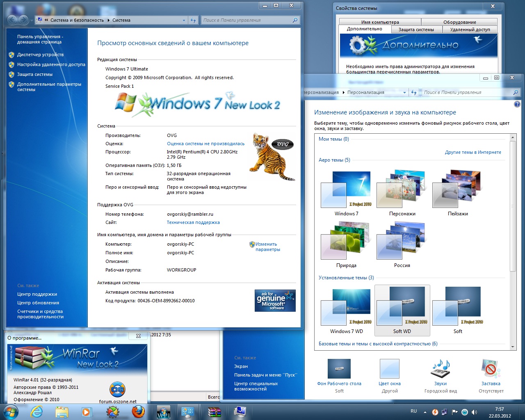
Task: Select the 'Дополнительно' tab
Action: pos(365,29)
